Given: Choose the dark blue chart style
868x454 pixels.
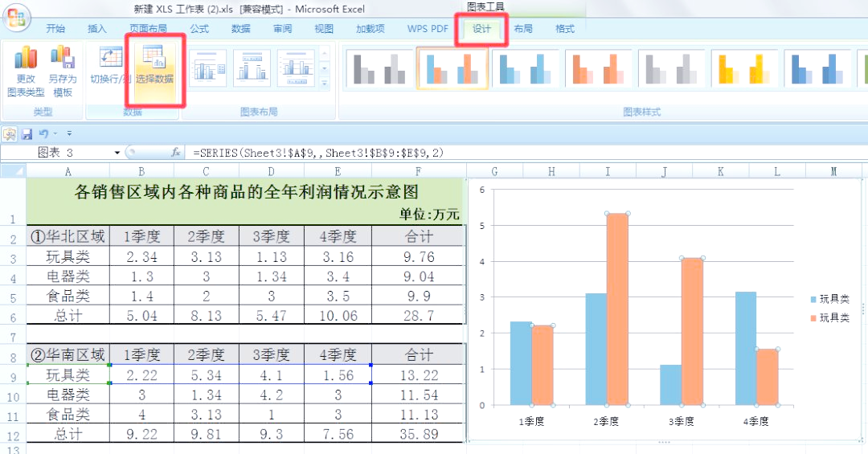Looking at the screenshot, I should [x=818, y=69].
